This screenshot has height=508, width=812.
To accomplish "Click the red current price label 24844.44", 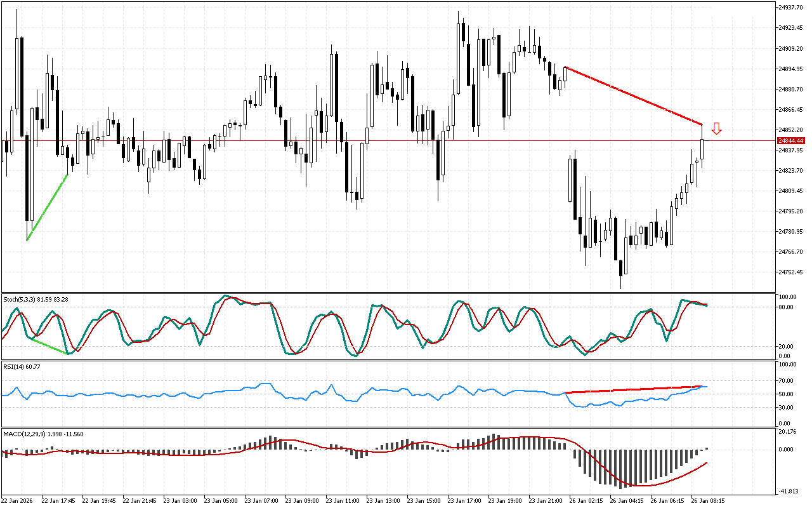I will click(790, 140).
